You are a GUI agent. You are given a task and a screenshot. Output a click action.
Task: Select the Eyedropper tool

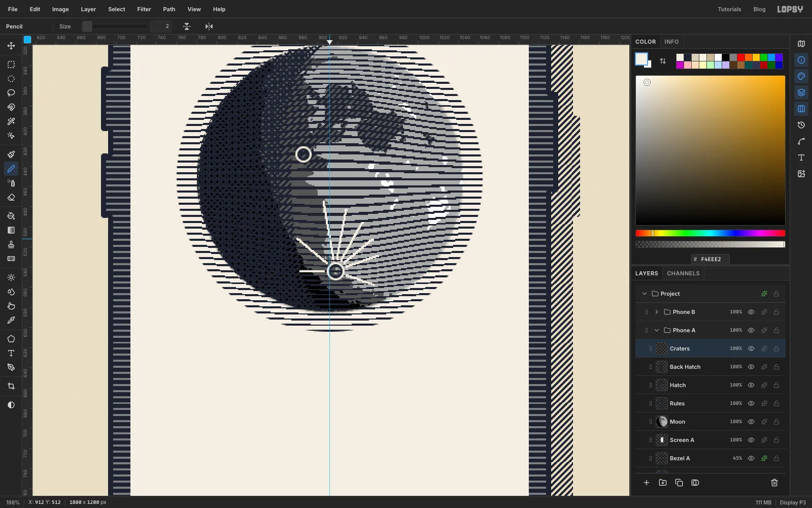click(x=11, y=320)
